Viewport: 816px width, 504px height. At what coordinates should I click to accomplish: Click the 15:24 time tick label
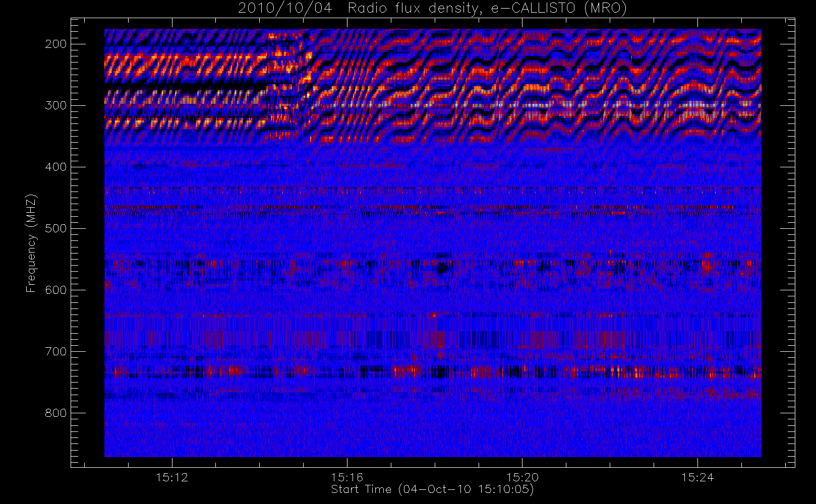[697, 477]
